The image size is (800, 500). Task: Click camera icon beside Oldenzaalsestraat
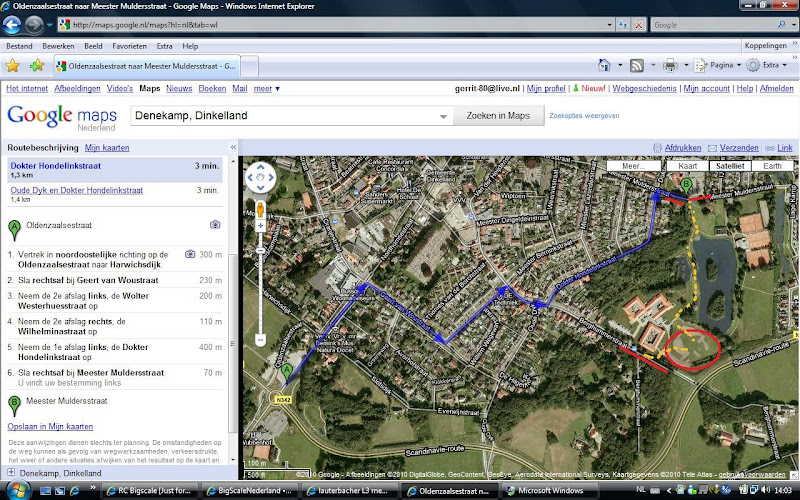click(x=215, y=224)
